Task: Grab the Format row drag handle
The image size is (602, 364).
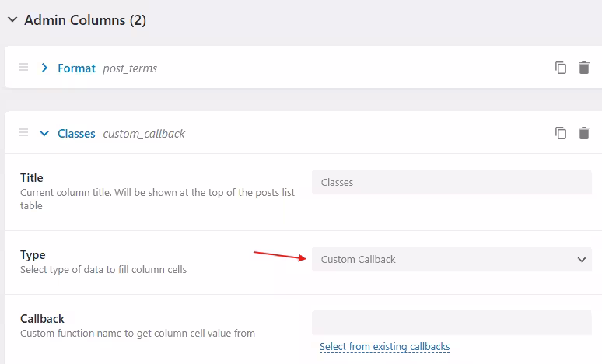Action: click(x=23, y=67)
